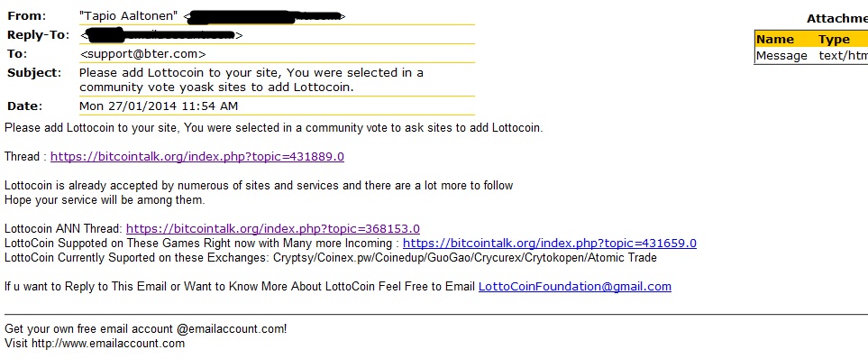The width and height of the screenshot is (868, 359).
Task: Open the bitcointalk topic 431659.0 games link
Action: coord(550,244)
